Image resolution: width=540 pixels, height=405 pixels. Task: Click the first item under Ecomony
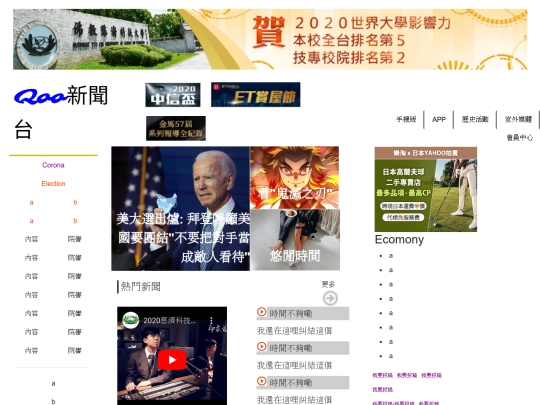(x=391, y=256)
